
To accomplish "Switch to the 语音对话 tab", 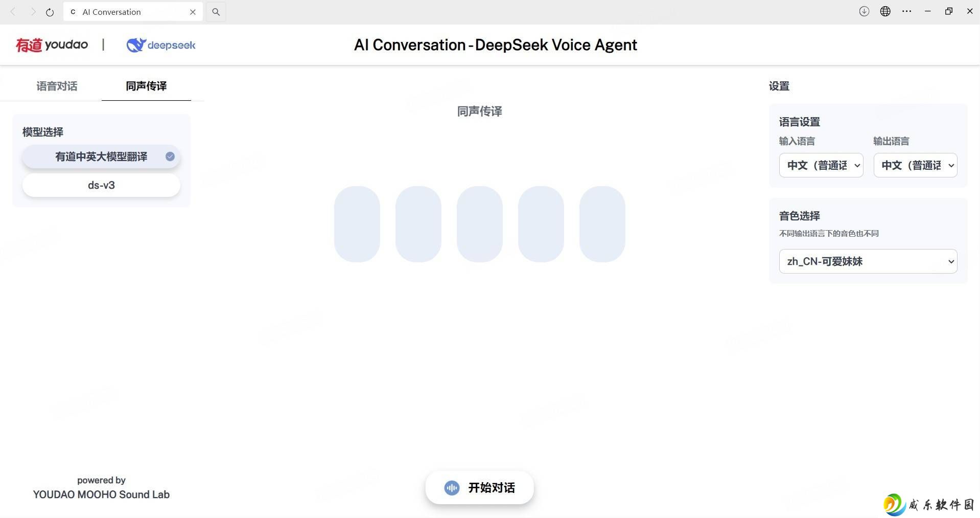I will tap(57, 86).
